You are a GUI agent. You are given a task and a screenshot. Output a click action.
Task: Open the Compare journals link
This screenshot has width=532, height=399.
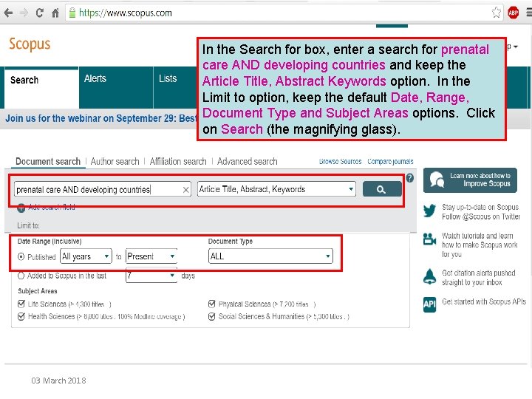[x=390, y=162]
